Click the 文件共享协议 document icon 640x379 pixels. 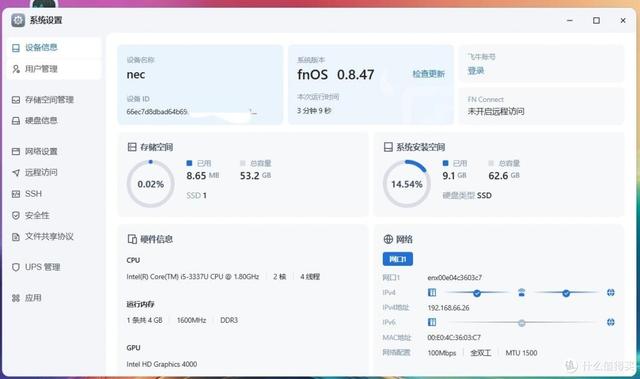[x=16, y=237]
